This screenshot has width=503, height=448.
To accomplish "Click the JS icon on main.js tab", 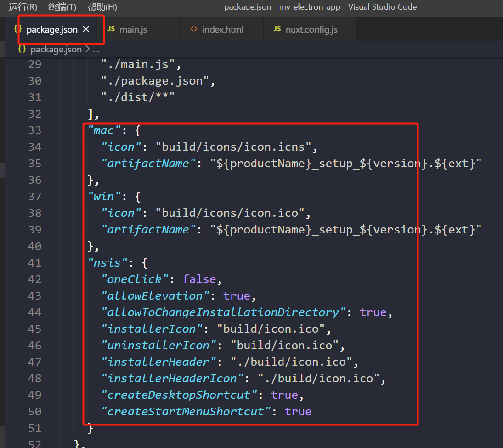I will coord(111,29).
